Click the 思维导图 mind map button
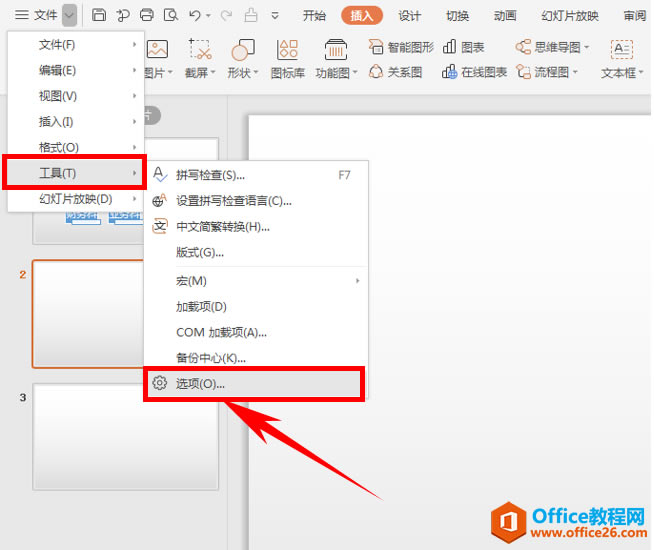The image size is (654, 550). [548, 47]
